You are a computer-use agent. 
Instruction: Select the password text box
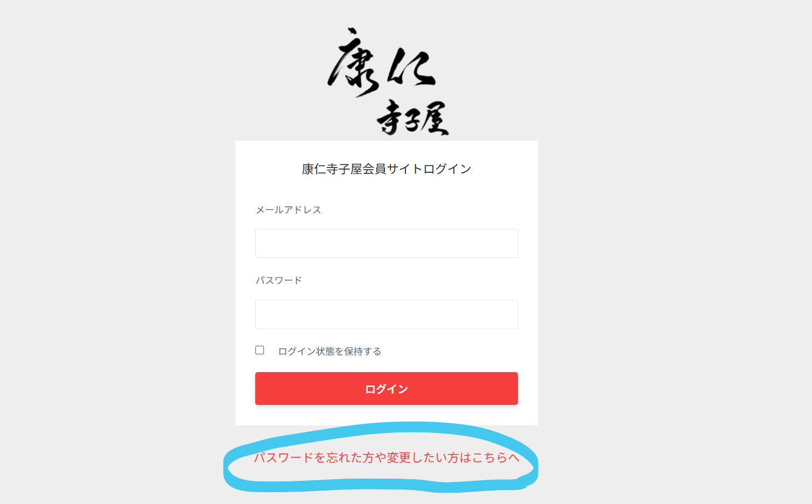click(x=387, y=314)
